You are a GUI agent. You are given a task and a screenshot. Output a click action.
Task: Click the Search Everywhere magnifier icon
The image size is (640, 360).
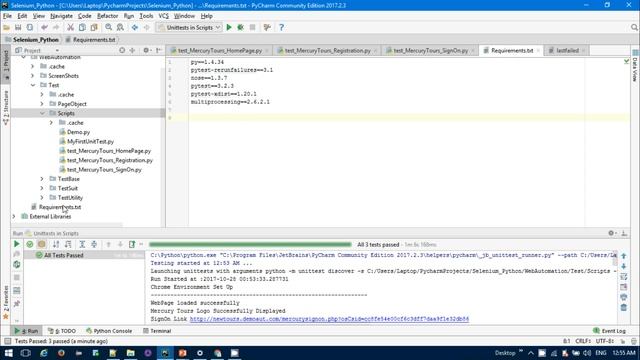coord(634,27)
